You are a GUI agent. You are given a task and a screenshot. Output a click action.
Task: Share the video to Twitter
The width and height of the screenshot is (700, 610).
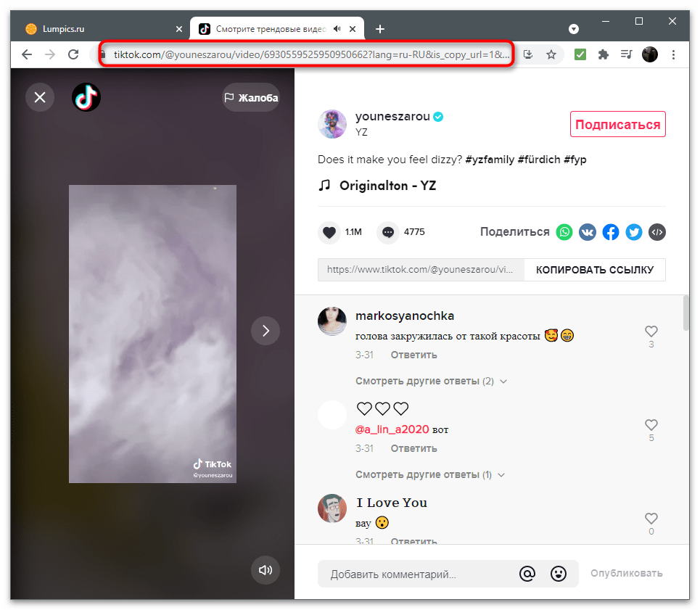click(x=634, y=232)
